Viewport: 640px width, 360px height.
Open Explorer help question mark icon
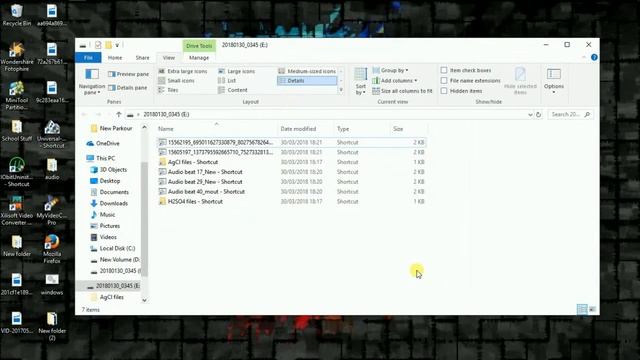[x=594, y=57]
